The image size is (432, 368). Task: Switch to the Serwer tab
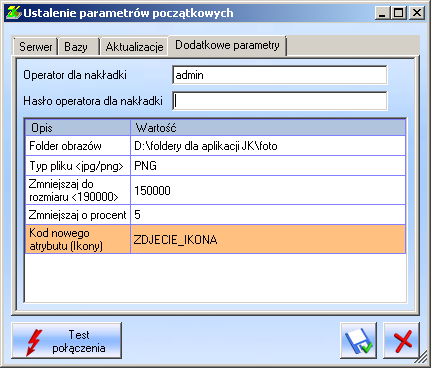35,46
